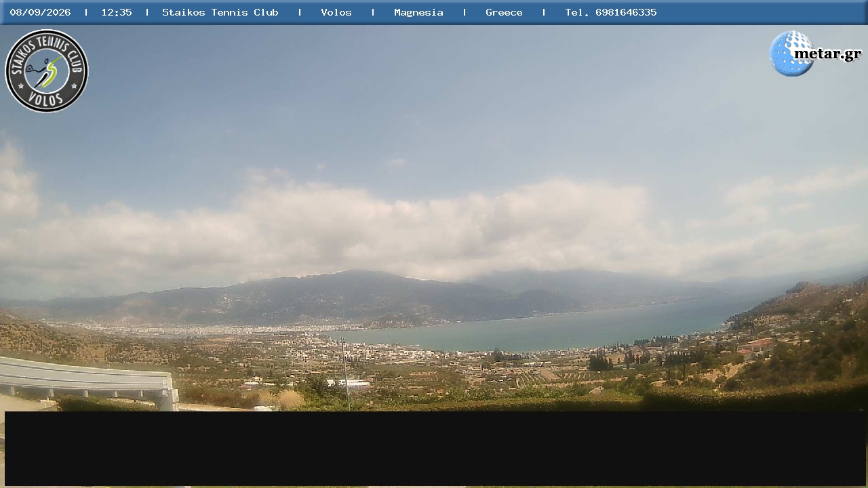
Task: Click the Greece label in the header bar
Action: (504, 12)
